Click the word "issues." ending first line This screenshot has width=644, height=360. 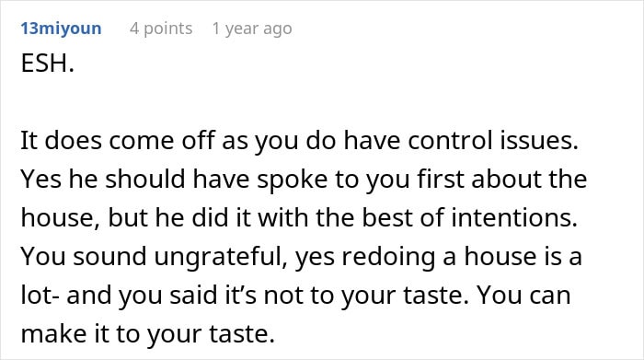[539, 140]
